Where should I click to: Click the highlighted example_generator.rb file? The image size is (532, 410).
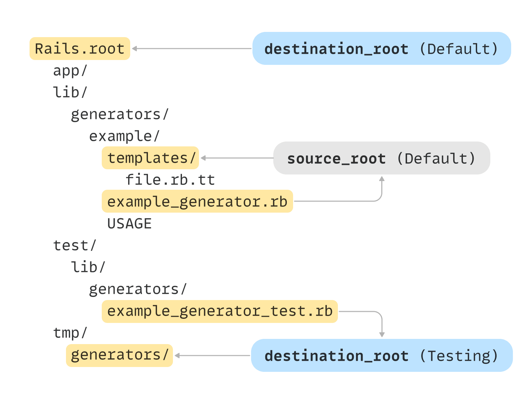(x=197, y=201)
